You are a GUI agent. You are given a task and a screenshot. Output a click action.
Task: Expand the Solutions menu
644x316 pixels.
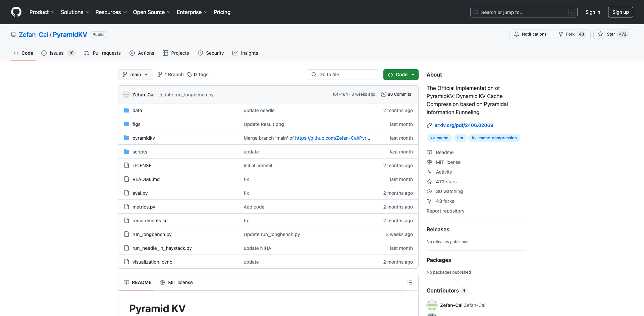(75, 12)
